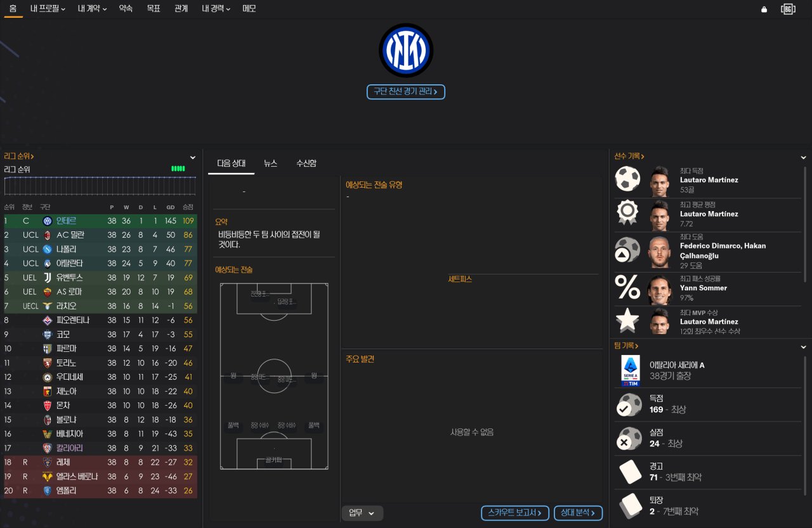The image size is (812, 528).
Task: Switch to the 뉴스 tab
Action: (x=270, y=163)
